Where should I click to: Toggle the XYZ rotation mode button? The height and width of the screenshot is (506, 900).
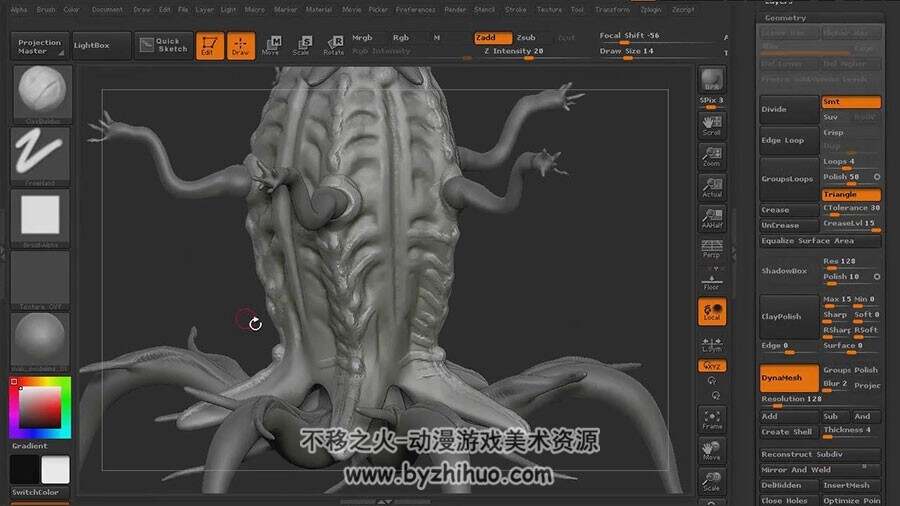coord(712,365)
